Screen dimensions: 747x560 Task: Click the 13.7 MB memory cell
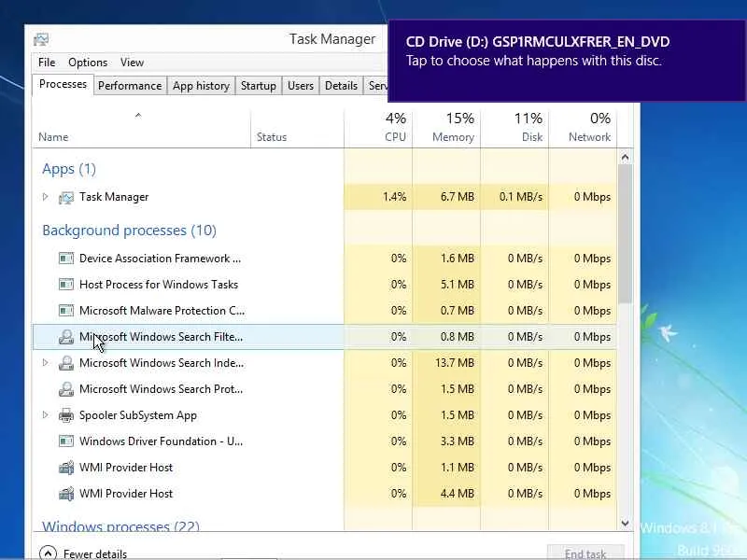pos(446,363)
